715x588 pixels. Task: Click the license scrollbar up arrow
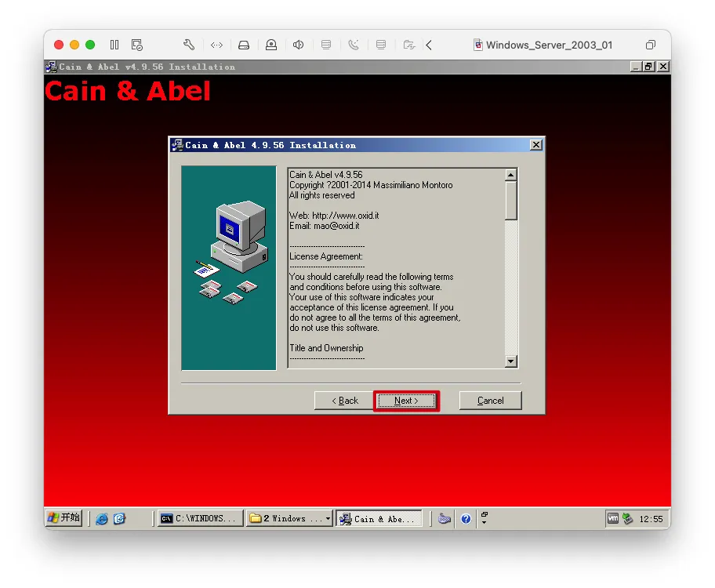[x=510, y=175]
